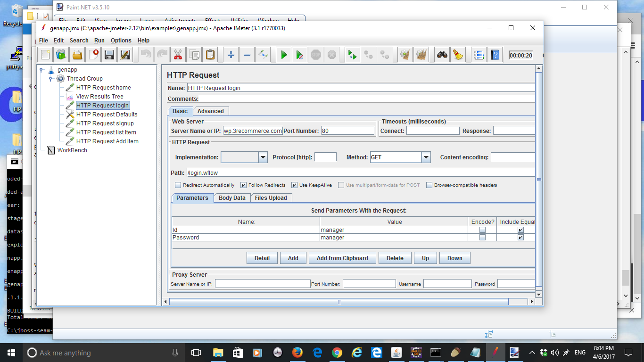Click the Up button
This screenshot has width=644, height=362.
coord(425,258)
